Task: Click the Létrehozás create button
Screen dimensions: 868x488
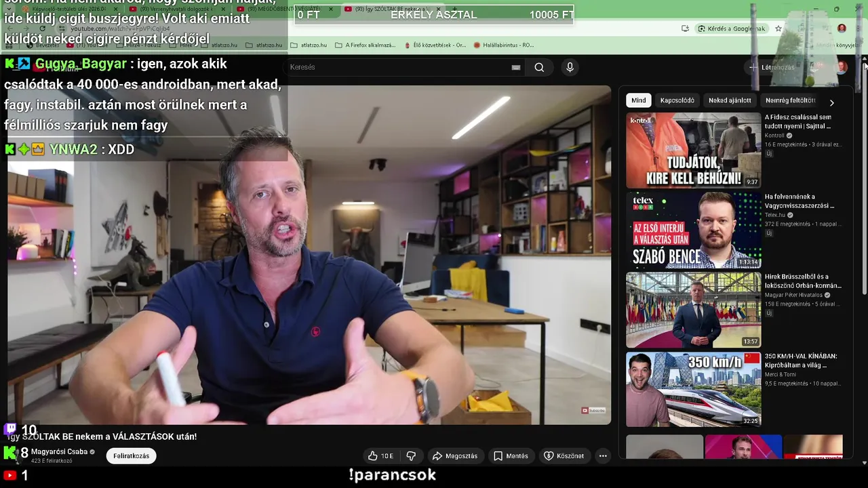Action: pyautogui.click(x=772, y=67)
